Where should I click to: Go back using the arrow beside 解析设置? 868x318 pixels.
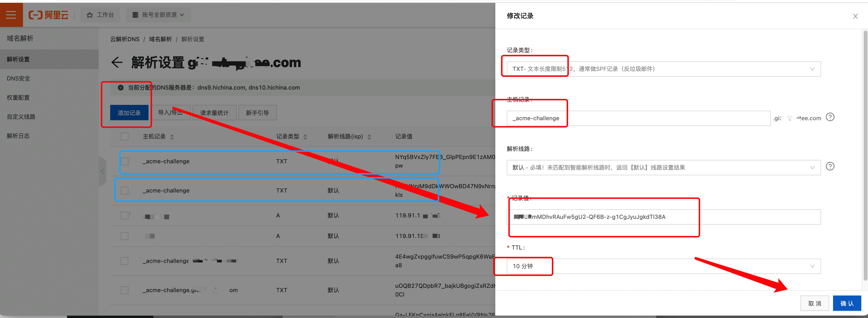[117, 62]
